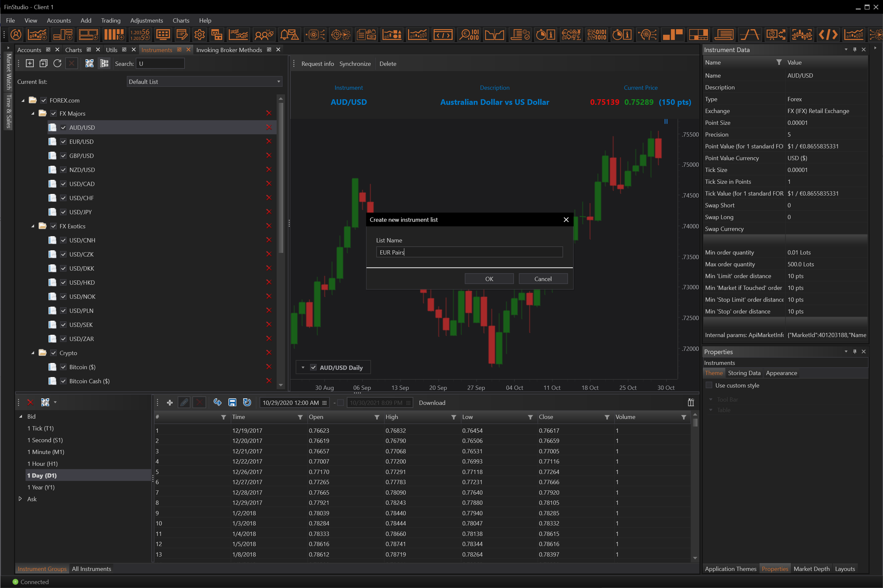
Task: Click the Synchronize button
Action: (x=354, y=64)
